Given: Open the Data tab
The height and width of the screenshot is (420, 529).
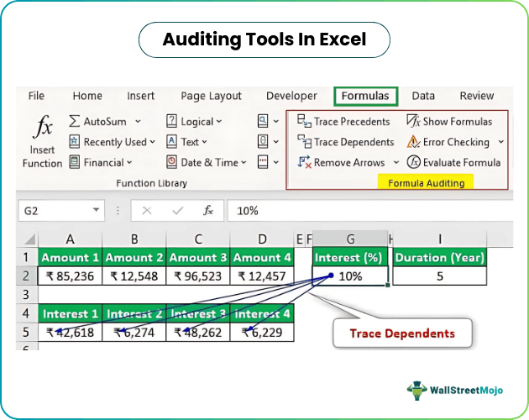Looking at the screenshot, I should click(423, 96).
